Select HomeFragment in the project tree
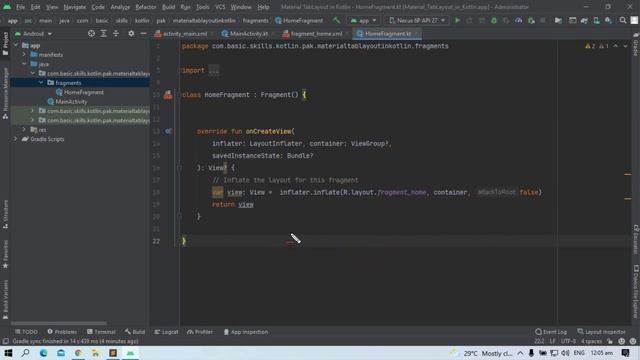 coord(80,92)
